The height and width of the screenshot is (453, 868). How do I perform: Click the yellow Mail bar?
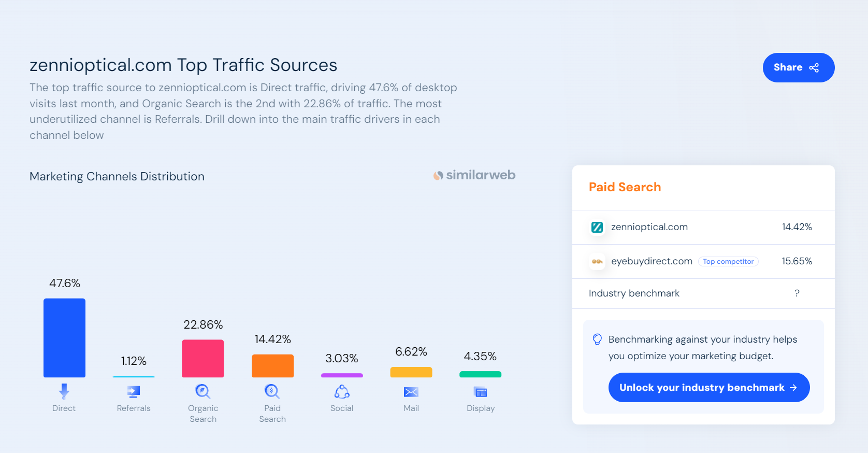click(x=411, y=372)
